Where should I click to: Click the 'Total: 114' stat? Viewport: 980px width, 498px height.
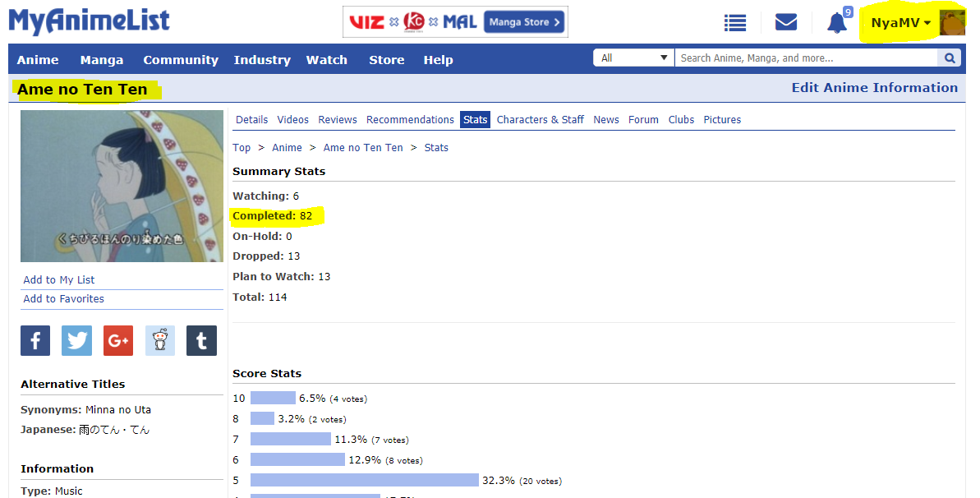(x=260, y=297)
